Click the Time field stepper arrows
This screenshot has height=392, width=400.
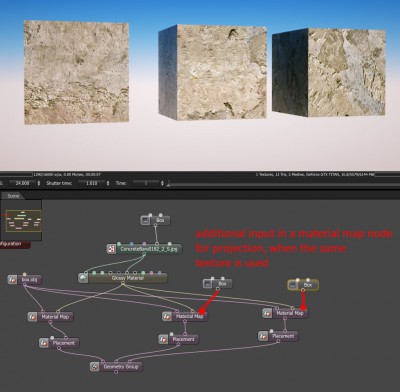(x=162, y=183)
